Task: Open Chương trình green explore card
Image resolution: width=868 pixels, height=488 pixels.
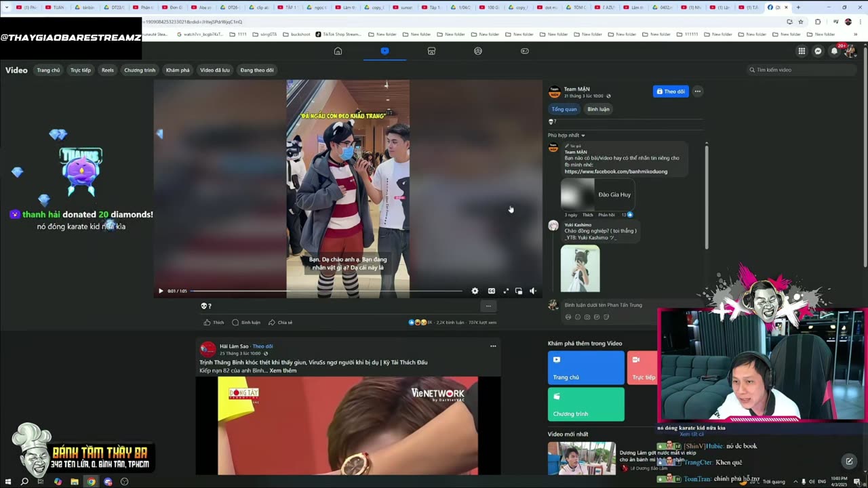Action: coord(586,404)
